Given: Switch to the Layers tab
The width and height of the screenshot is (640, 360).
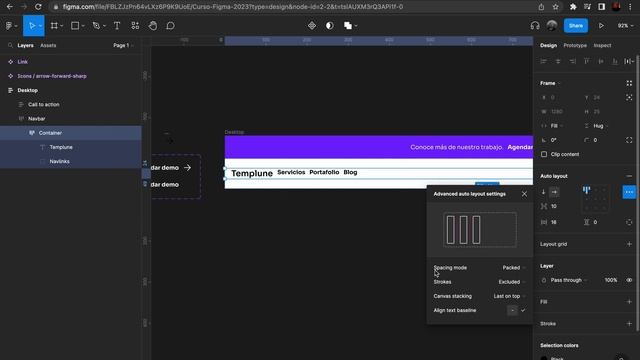Looking at the screenshot, I should click(x=25, y=45).
